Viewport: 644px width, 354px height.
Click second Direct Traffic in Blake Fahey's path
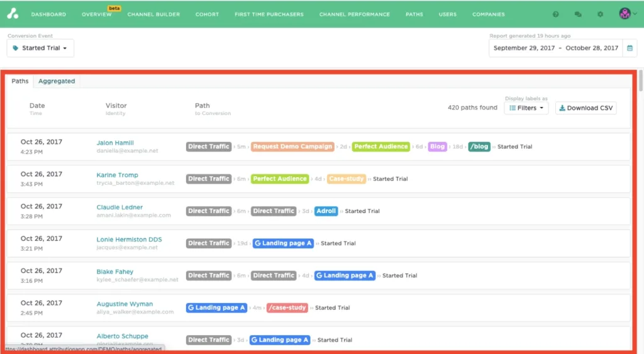(x=274, y=275)
